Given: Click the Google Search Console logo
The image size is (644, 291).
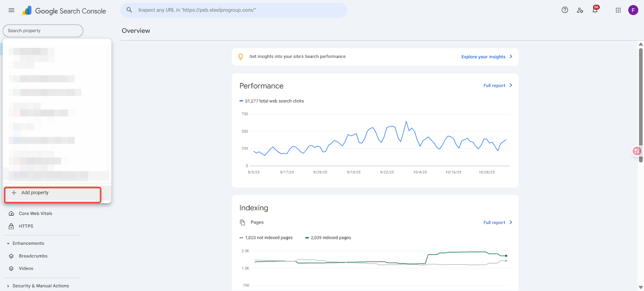Looking at the screenshot, I should coord(64,11).
